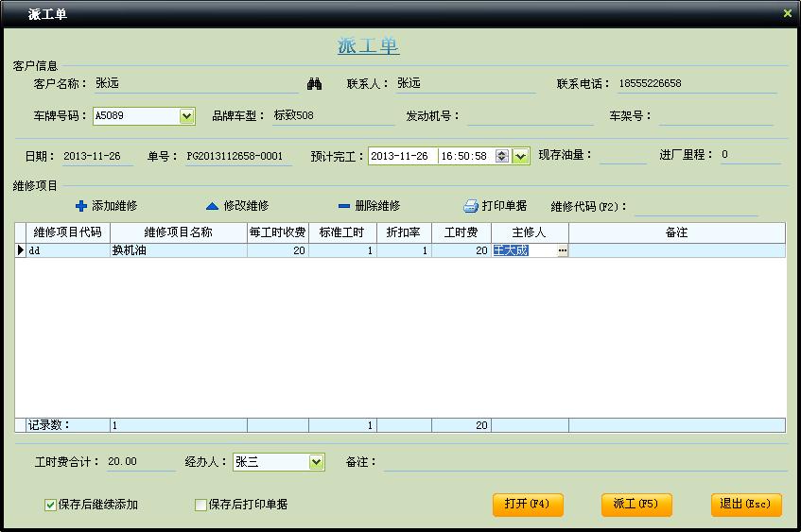Click the blue minus 删除维修 icon
This screenshot has width=801, height=532.
click(x=344, y=206)
